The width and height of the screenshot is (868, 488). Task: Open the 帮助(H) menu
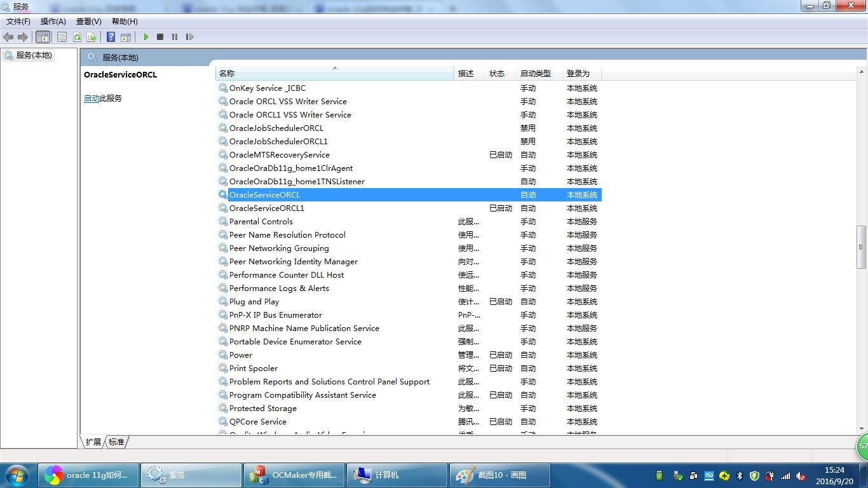125,22
